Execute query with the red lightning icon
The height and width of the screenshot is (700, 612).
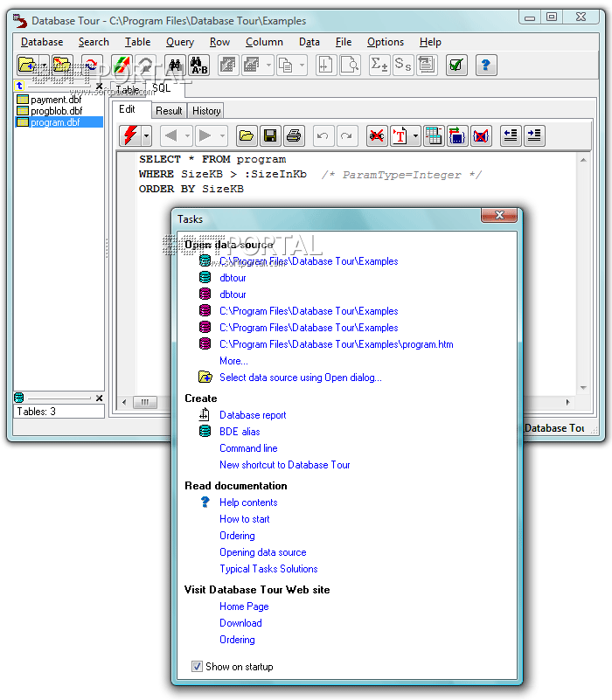coord(130,135)
